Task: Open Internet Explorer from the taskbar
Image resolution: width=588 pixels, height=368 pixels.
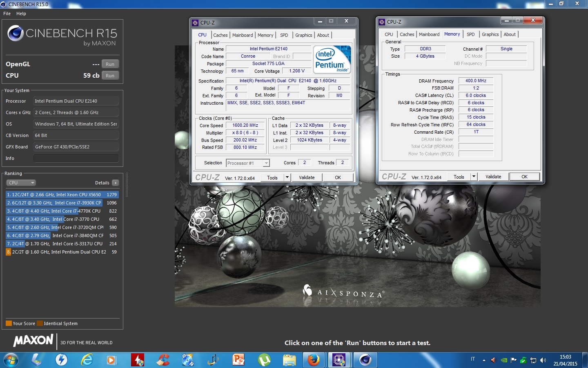Action: [x=87, y=360]
